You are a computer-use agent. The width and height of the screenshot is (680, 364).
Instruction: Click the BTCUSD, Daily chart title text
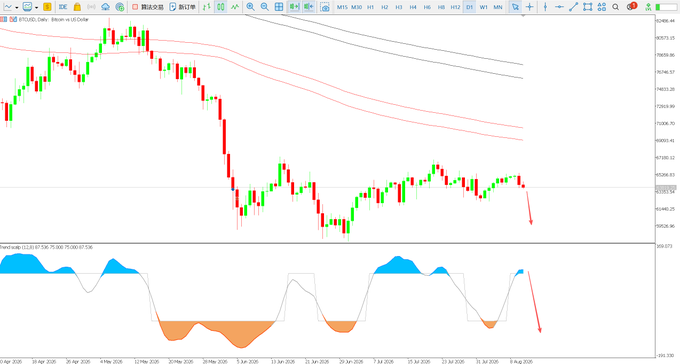tap(54, 20)
